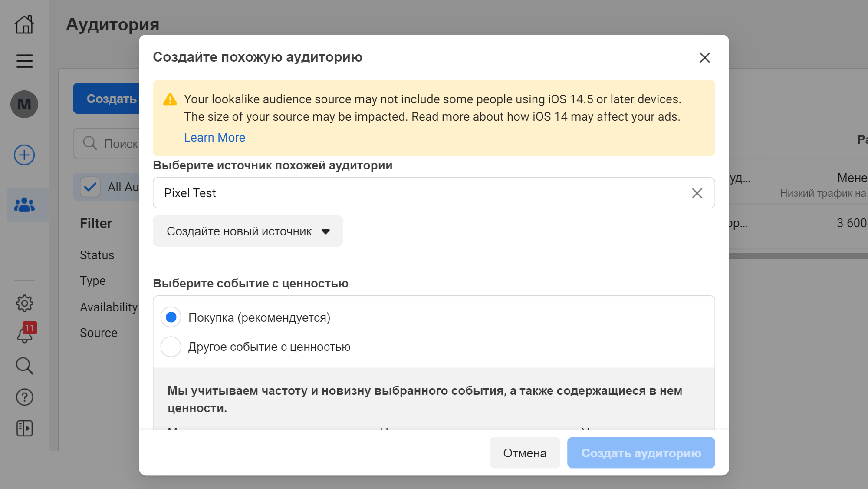Viewport: 868px width, 489px height.
Task: Select Покупка radio button option
Action: tap(171, 317)
